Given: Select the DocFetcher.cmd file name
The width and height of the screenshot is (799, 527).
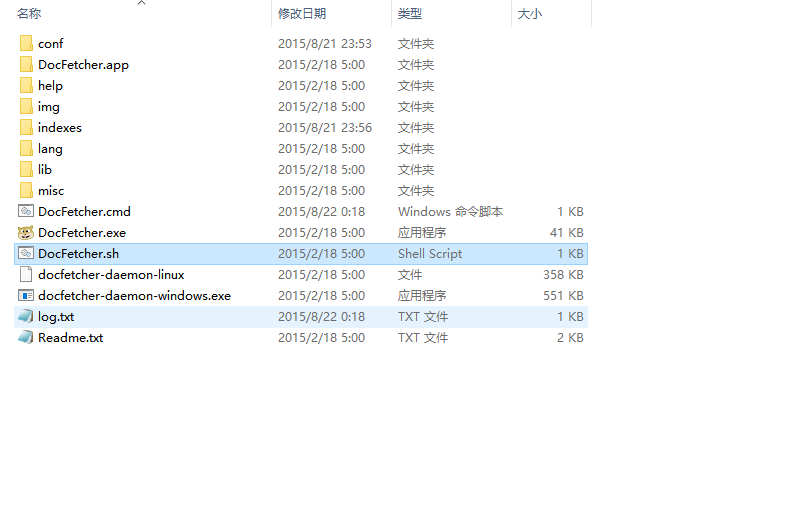Looking at the screenshot, I should tap(84, 212).
